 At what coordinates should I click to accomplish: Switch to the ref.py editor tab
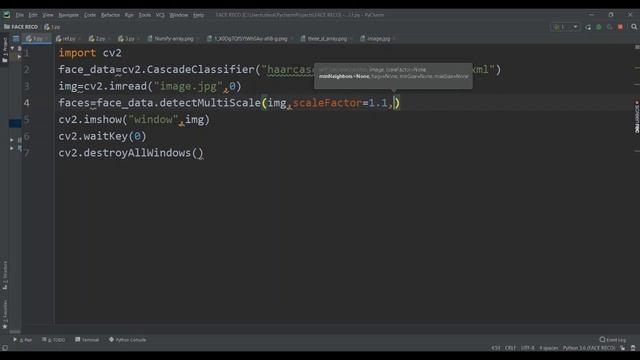tap(68, 38)
